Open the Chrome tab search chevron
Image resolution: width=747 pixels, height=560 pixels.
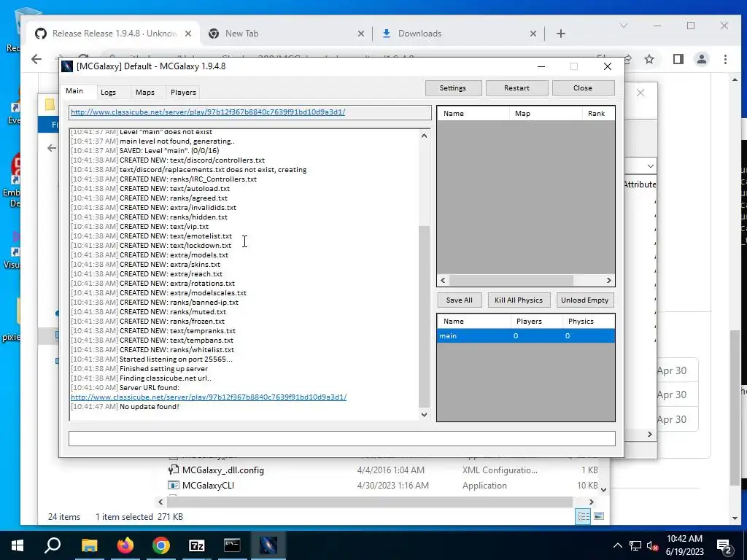point(624,26)
